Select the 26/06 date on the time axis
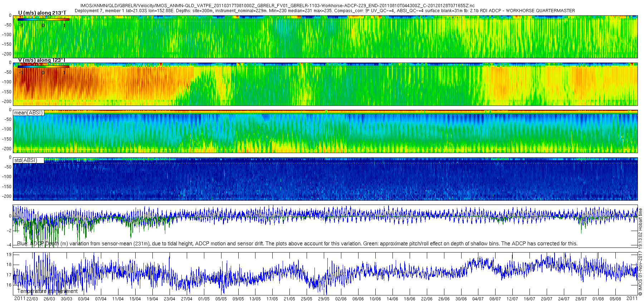This screenshot has height=304, width=644. [x=444, y=299]
